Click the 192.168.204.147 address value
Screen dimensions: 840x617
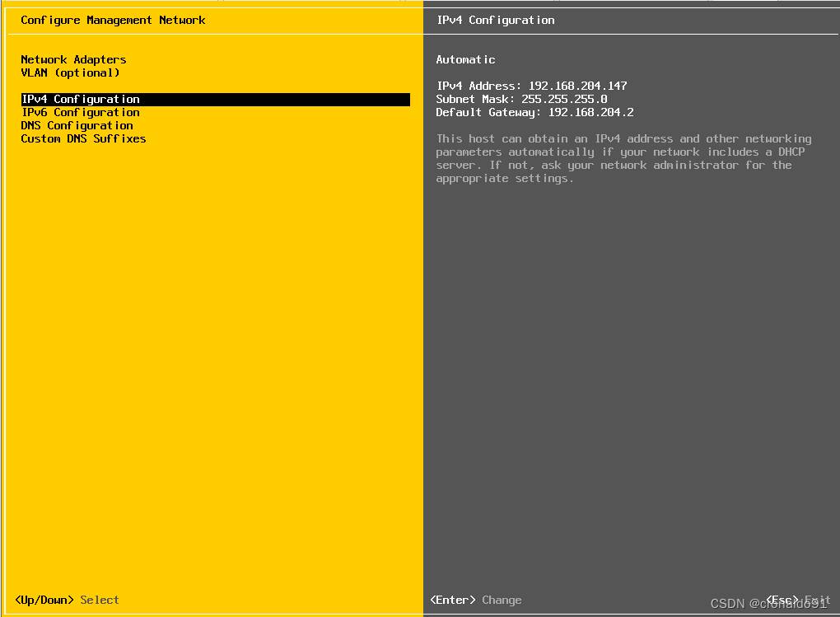coord(577,86)
